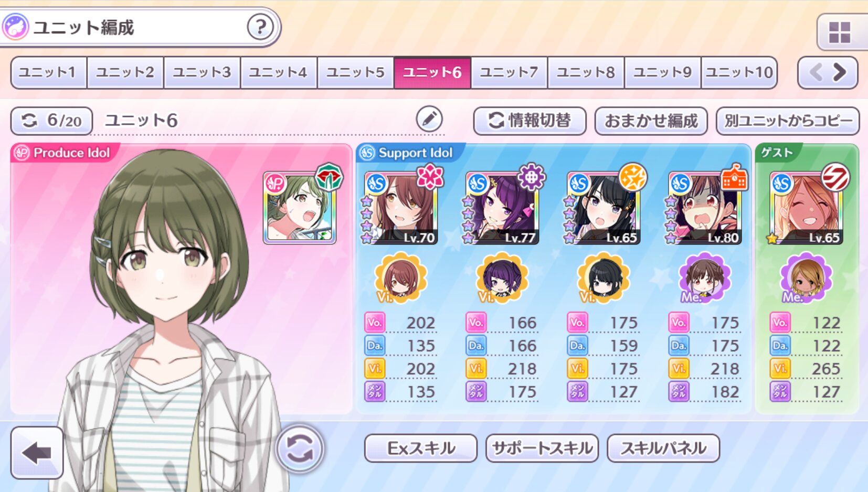Open the grid menu icon
The width and height of the screenshot is (868, 492).
840,33
